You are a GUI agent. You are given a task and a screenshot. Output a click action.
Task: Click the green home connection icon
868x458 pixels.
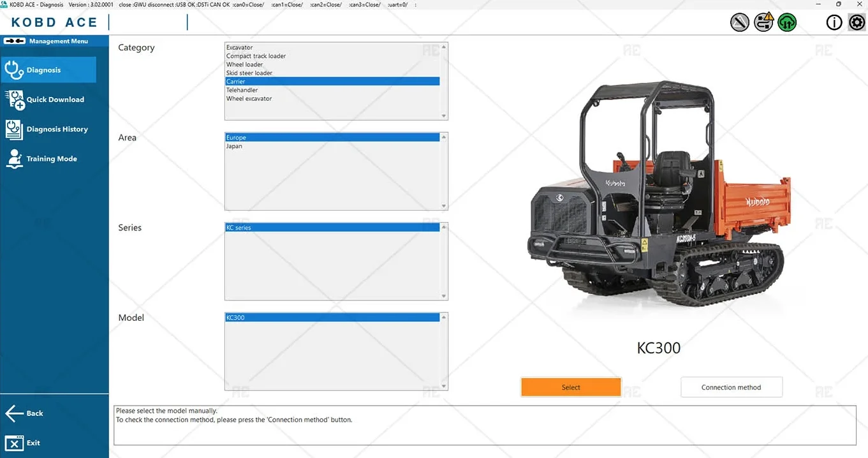click(787, 22)
